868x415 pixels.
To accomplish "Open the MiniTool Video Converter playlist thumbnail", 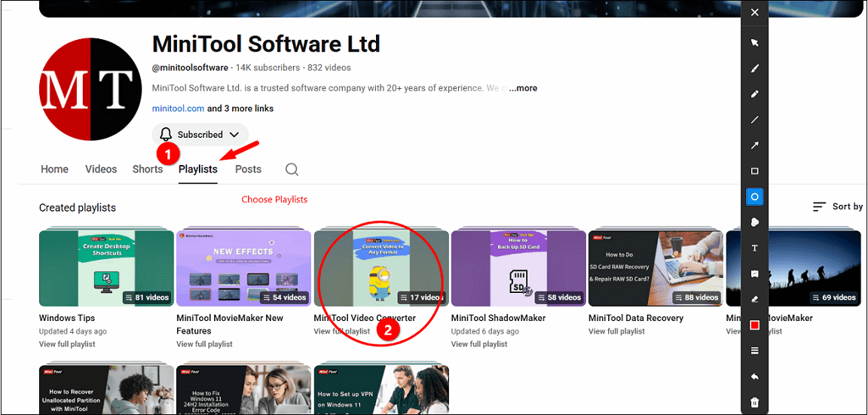I will pyautogui.click(x=381, y=268).
